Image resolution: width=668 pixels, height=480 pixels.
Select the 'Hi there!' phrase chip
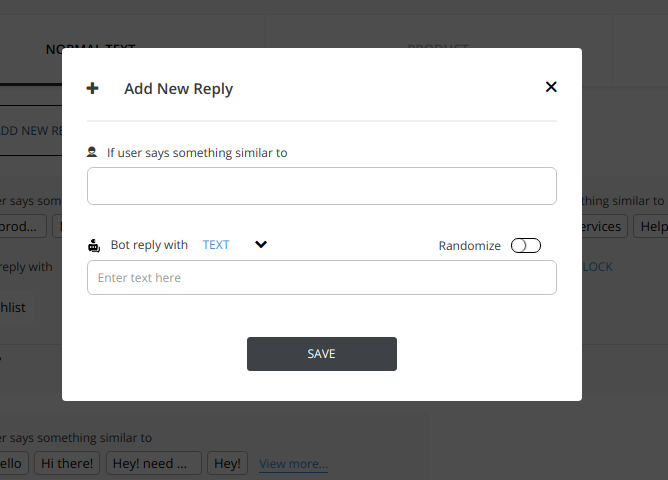(x=67, y=463)
